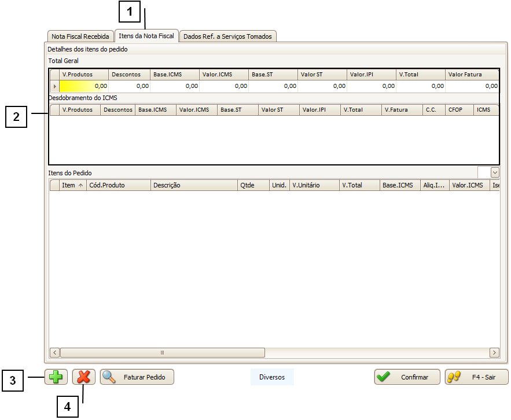511x420 pixels.
Task: Open Dados Ref. a Serviços Tomados tab
Action: pos(227,36)
